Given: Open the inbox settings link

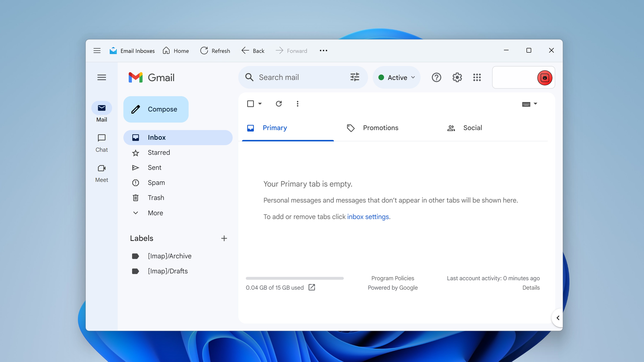Looking at the screenshot, I should 368,217.
